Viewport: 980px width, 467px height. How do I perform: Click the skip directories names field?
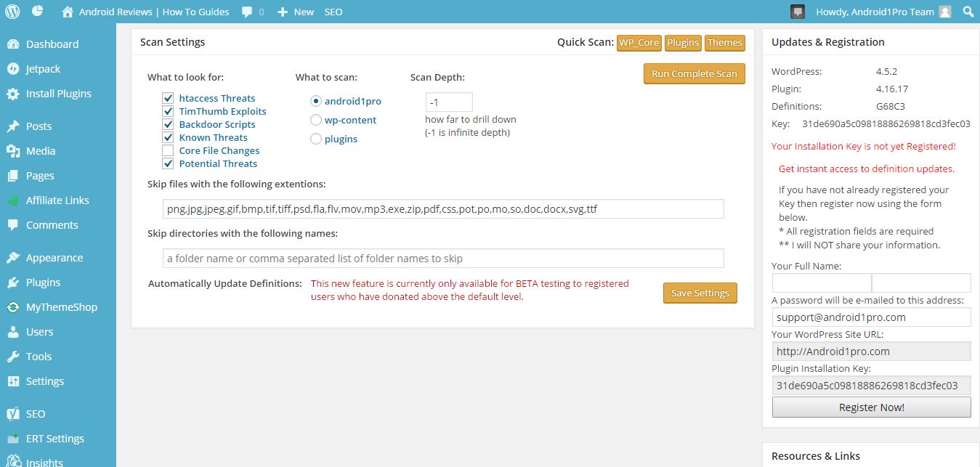443,259
